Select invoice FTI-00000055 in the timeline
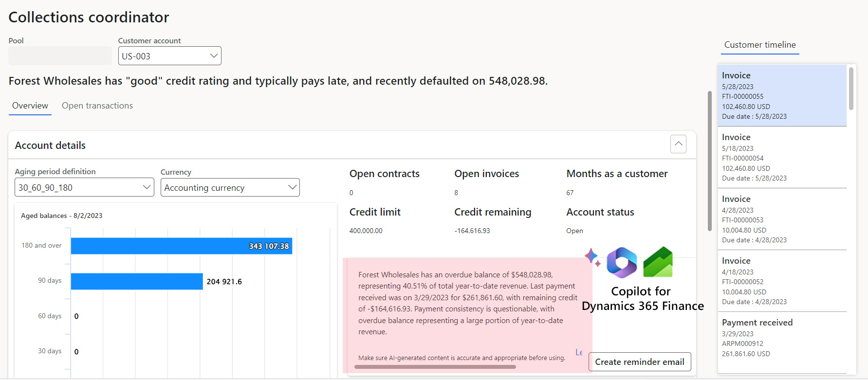868x380 pixels. [782, 95]
